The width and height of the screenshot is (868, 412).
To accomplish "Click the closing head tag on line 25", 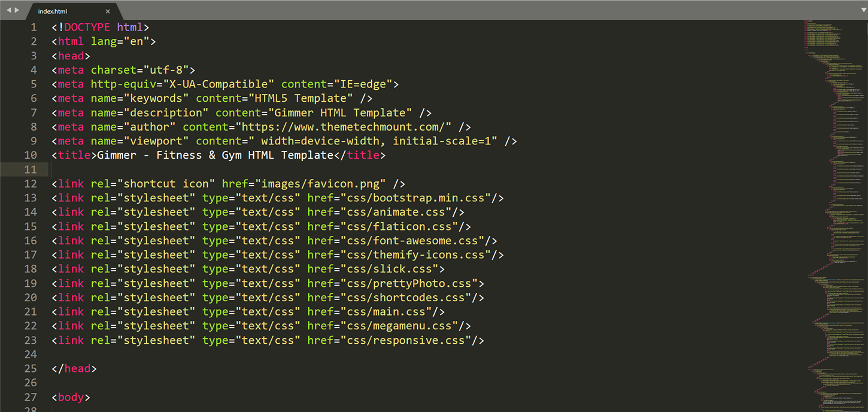I will pyautogui.click(x=74, y=369).
